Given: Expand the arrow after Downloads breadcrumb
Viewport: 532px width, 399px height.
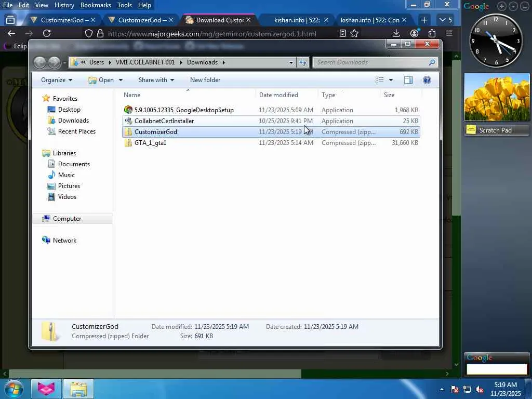Looking at the screenshot, I should tap(223, 62).
